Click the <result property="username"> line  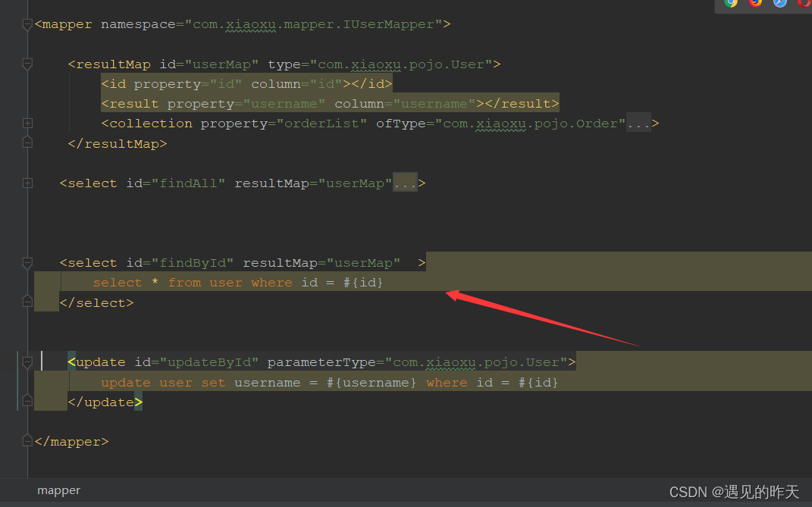pos(330,104)
